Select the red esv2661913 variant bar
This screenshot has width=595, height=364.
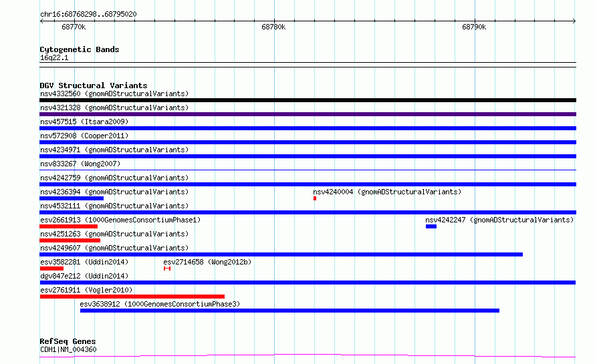(69, 226)
